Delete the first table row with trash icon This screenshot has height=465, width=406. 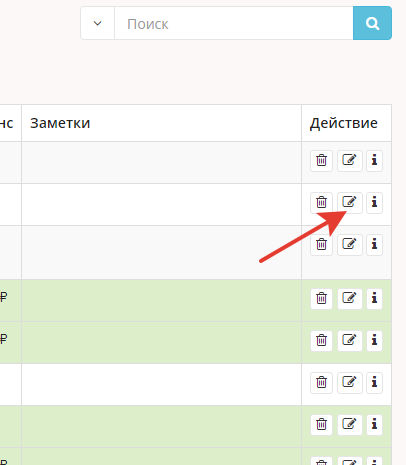[321, 161]
